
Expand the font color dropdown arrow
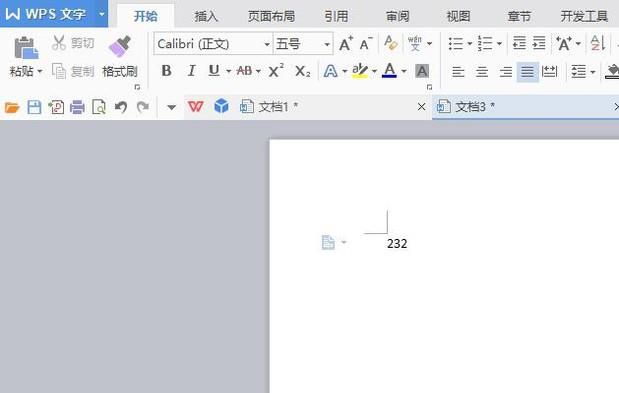404,71
